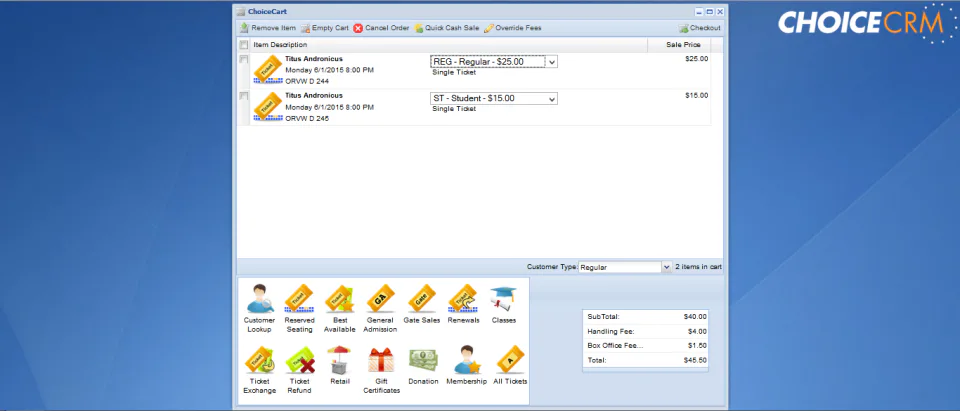Open Gate Sales
The width and height of the screenshot is (960, 411).
(421, 304)
